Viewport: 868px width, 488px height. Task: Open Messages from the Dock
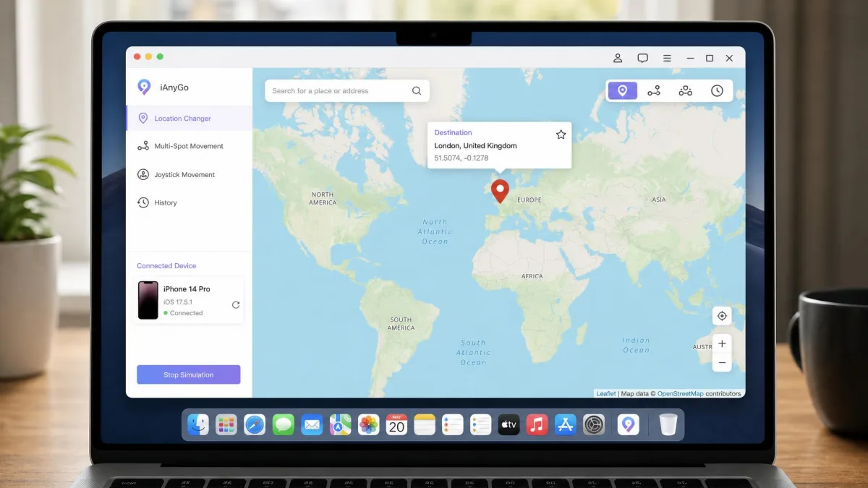coord(284,425)
